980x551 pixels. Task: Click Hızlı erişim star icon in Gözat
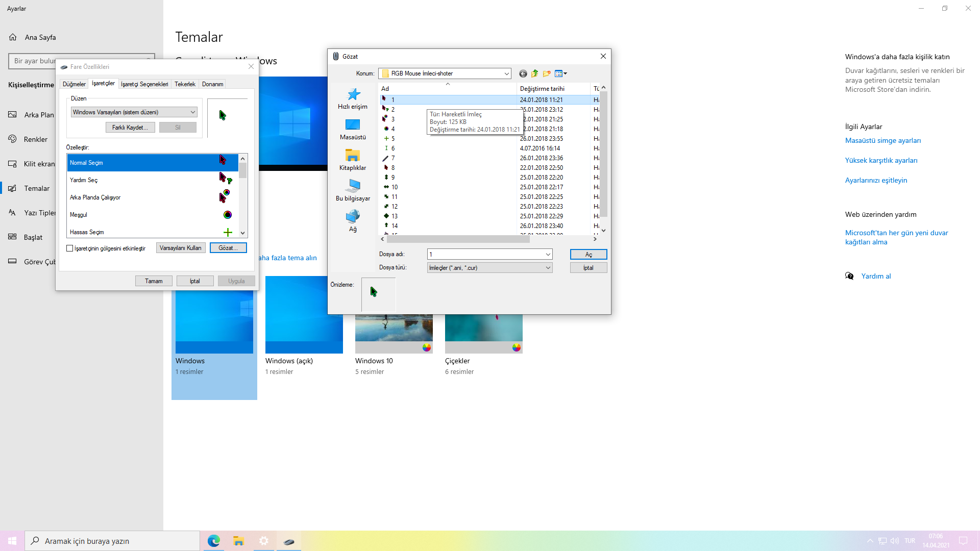pyautogui.click(x=353, y=94)
